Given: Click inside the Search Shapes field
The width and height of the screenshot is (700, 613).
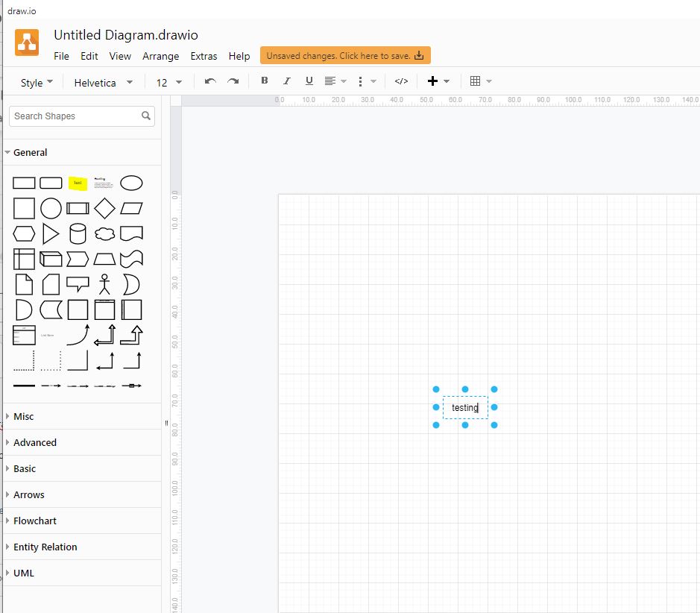Looking at the screenshot, I should (x=75, y=116).
